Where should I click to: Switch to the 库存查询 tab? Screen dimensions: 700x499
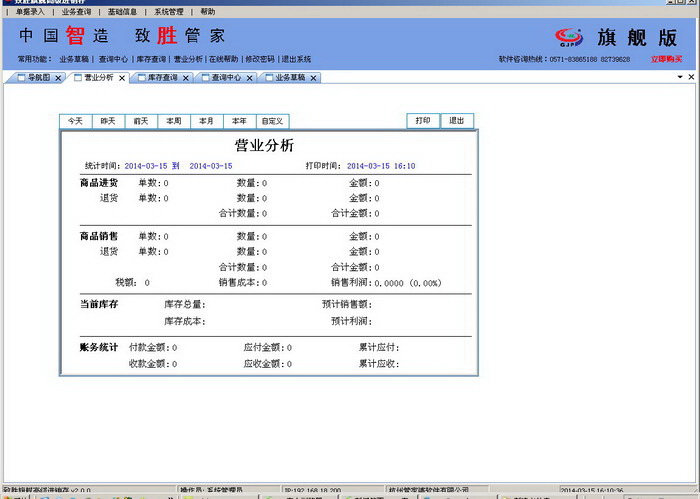[x=162, y=78]
